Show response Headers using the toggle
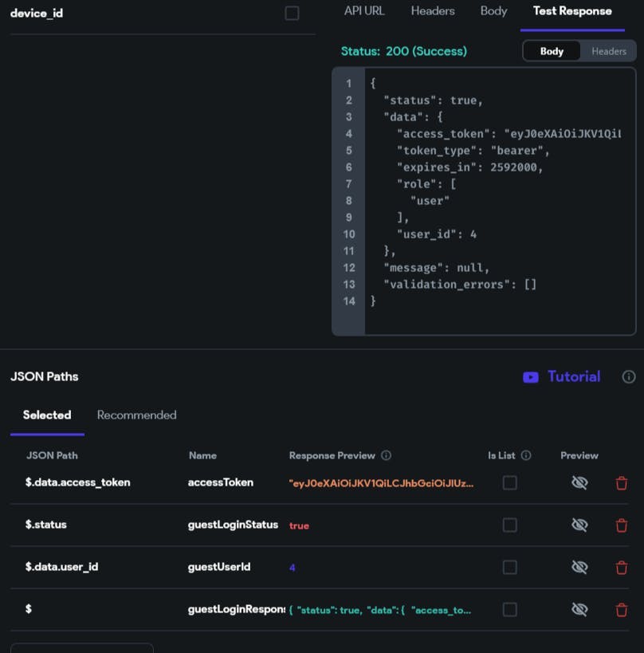Viewport: 644px width, 653px height. [608, 51]
